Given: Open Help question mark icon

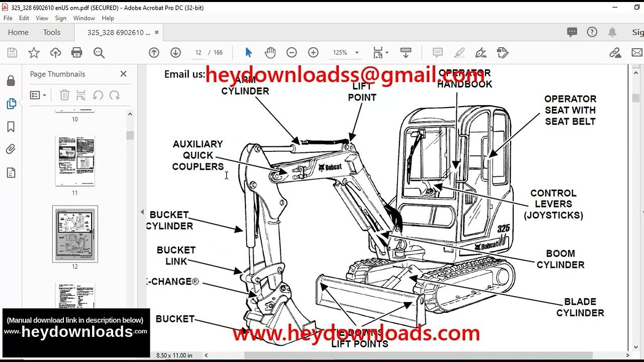Looking at the screenshot, I should 592,32.
